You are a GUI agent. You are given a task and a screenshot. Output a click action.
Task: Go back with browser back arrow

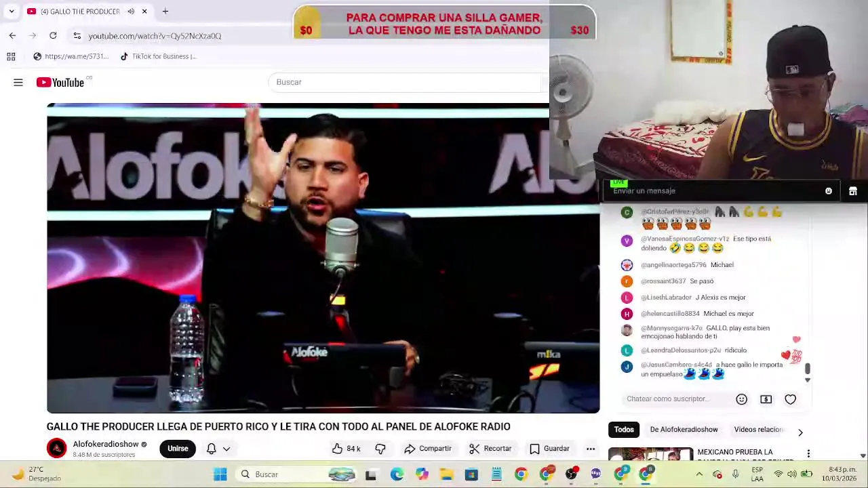point(12,36)
